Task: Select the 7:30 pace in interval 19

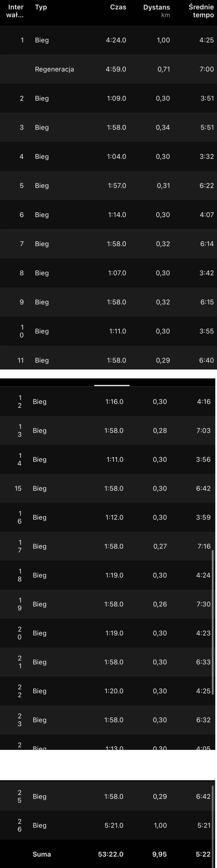Action: [x=203, y=604]
